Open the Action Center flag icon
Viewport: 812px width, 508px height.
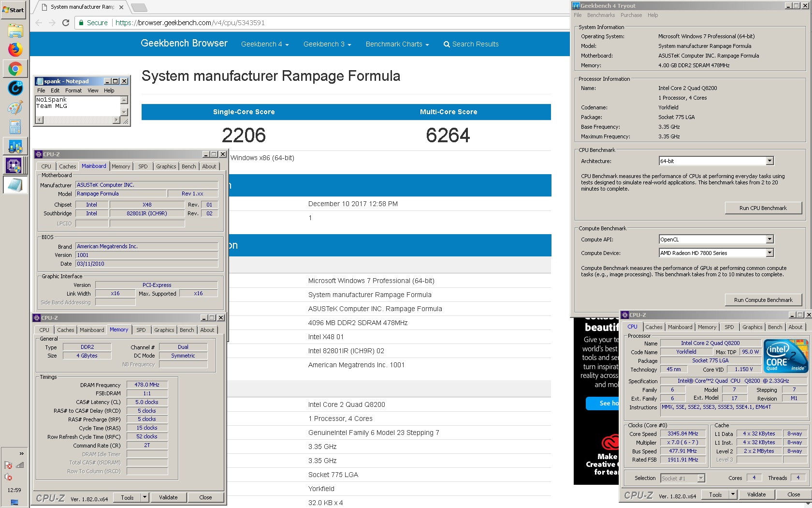(8, 465)
